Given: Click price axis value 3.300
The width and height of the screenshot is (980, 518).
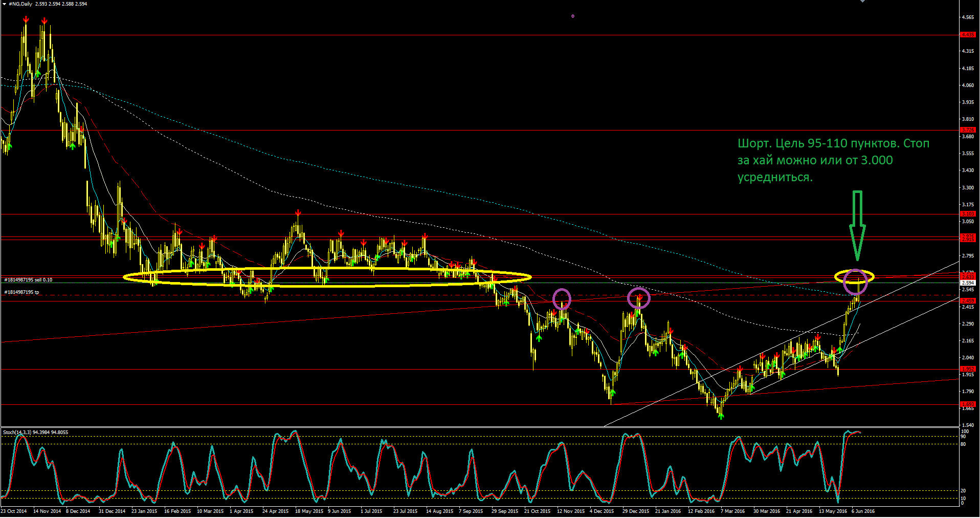Looking at the screenshot, I should 968,188.
